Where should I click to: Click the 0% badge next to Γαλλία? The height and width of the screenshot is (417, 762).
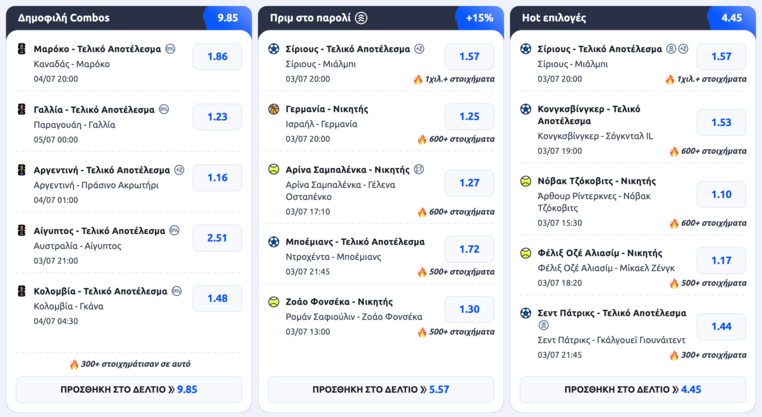(x=164, y=109)
